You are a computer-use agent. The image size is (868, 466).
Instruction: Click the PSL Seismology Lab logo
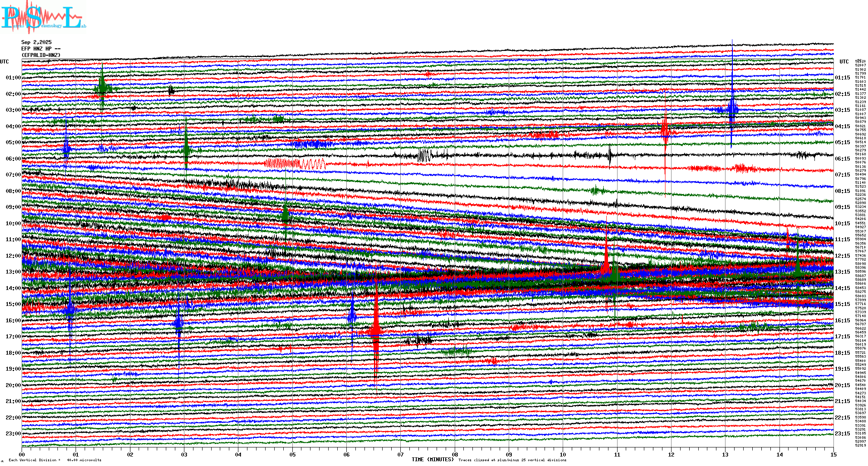(x=43, y=17)
